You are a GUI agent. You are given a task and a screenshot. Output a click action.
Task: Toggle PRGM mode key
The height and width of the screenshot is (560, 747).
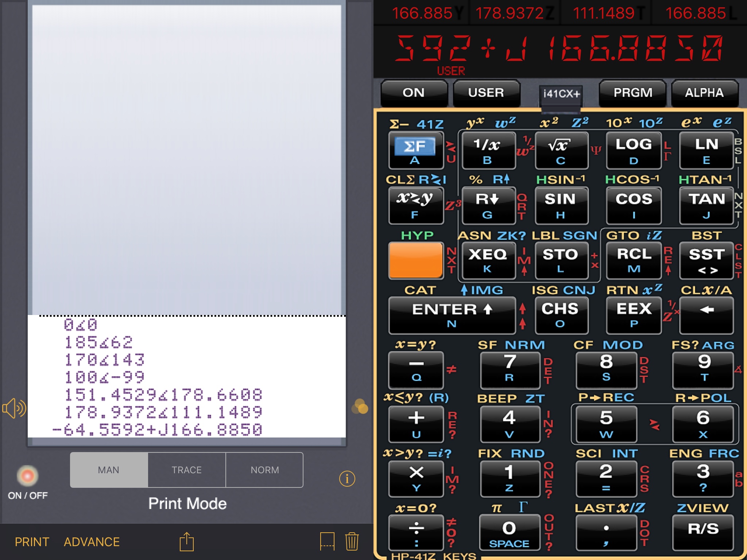(x=632, y=93)
